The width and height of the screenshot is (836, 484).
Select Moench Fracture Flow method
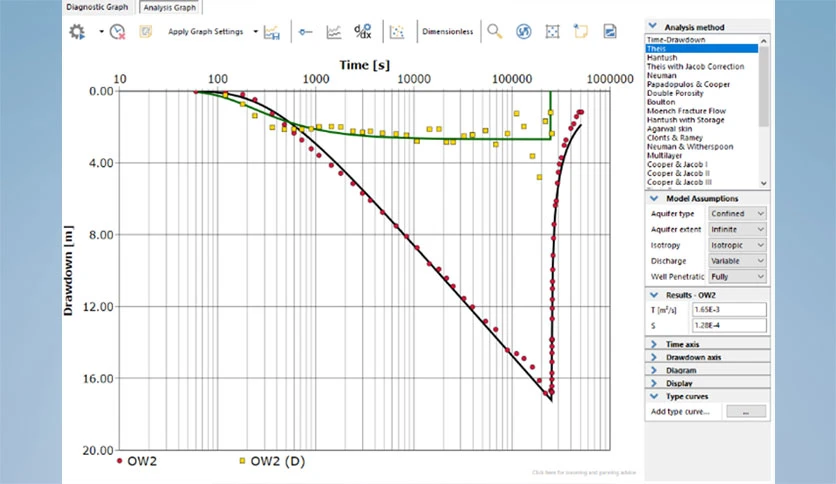(686, 111)
